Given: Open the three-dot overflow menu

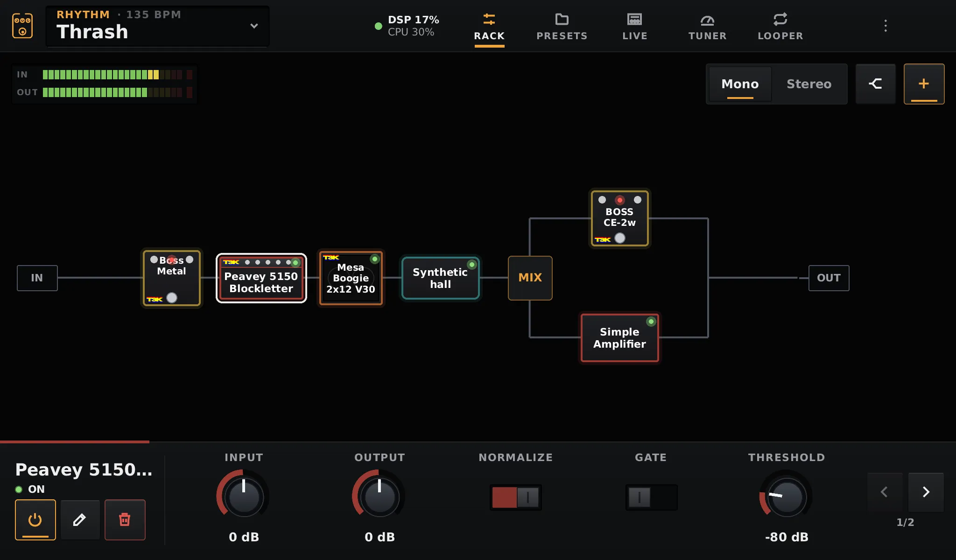Looking at the screenshot, I should [886, 26].
